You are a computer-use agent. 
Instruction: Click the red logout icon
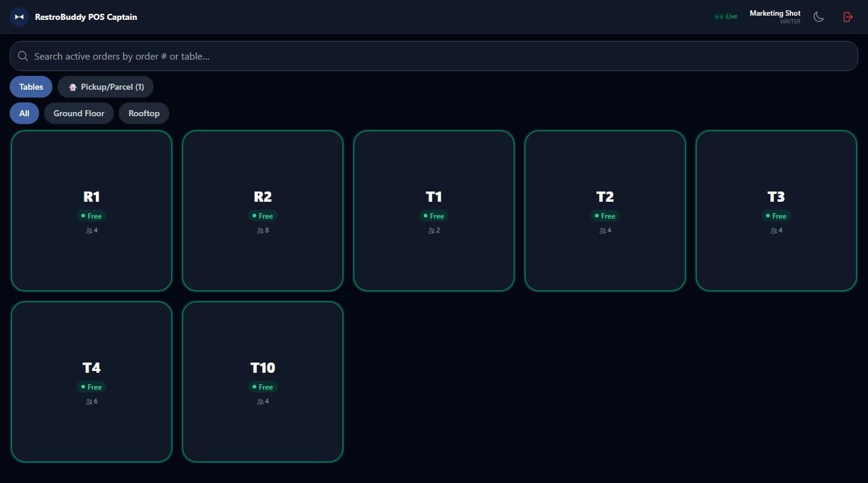[848, 17]
